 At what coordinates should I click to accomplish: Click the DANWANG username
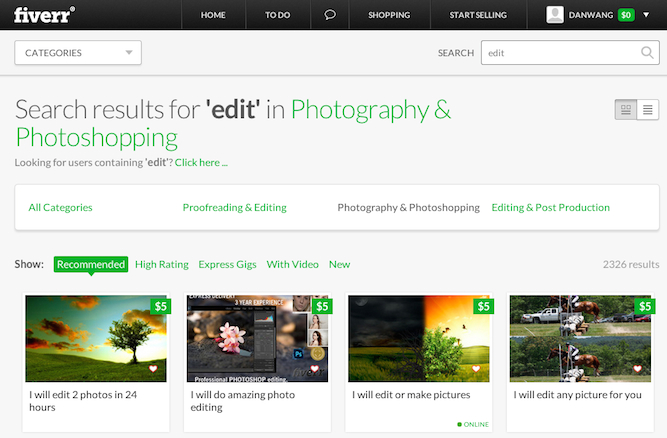point(591,15)
